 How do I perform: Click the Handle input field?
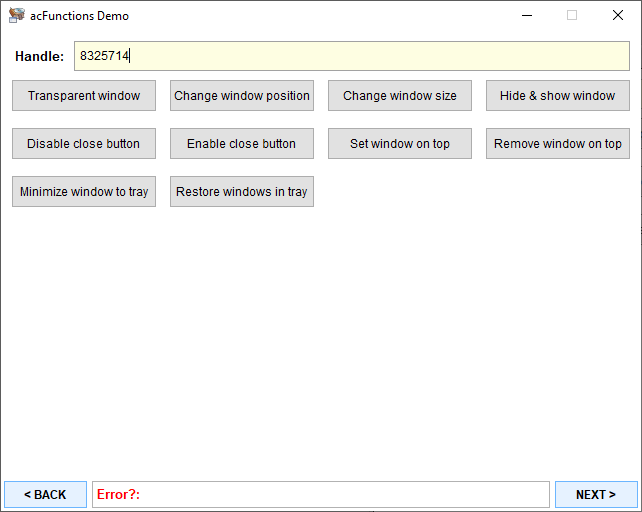[351, 56]
